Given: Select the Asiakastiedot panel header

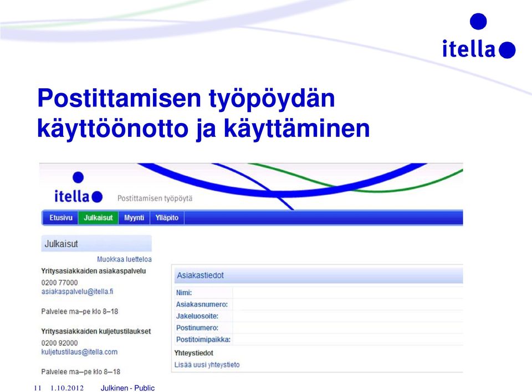Looking at the screenshot, I should (318, 275).
